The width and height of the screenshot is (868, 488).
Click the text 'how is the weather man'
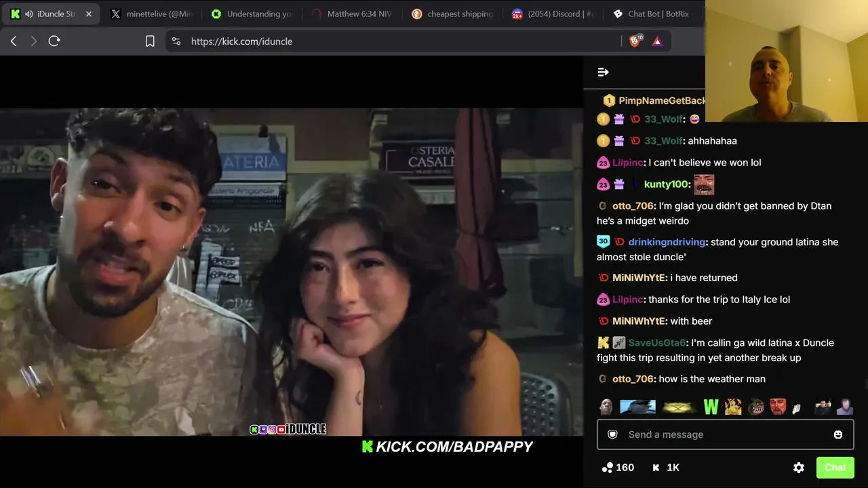[x=712, y=379]
